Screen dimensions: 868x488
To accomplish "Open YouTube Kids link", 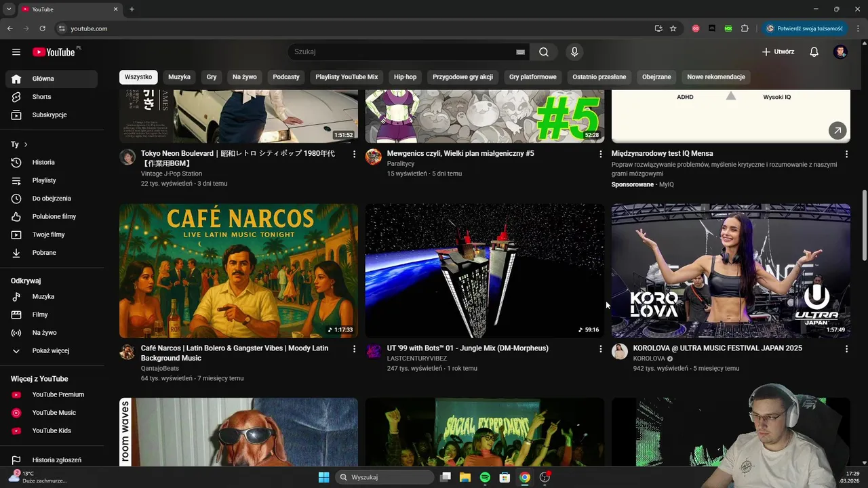I will pos(52,431).
